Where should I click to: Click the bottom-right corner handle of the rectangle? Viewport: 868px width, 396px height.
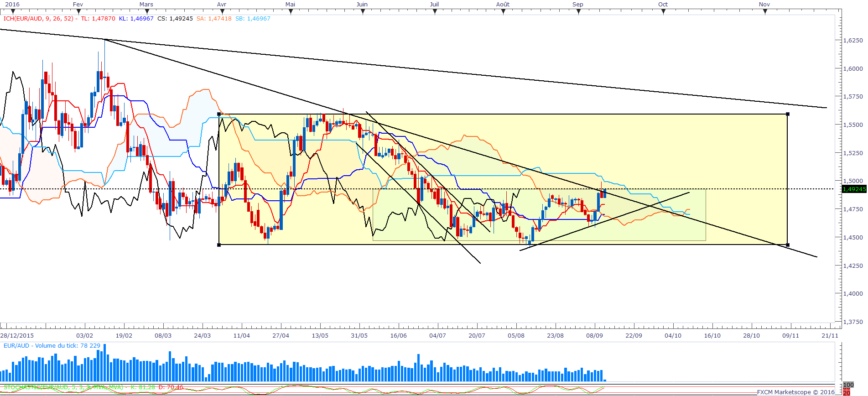click(x=788, y=245)
